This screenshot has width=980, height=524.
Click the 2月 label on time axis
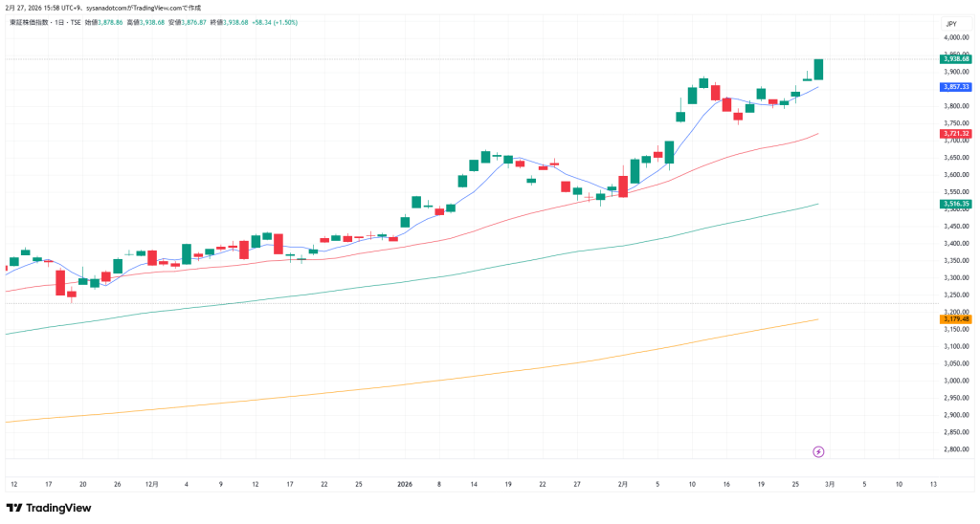623,485
